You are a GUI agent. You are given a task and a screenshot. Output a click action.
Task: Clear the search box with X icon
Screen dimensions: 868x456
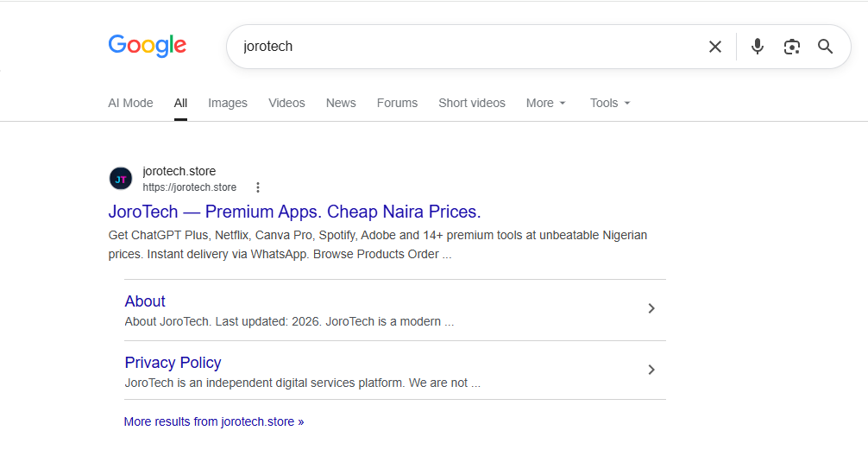tap(715, 47)
